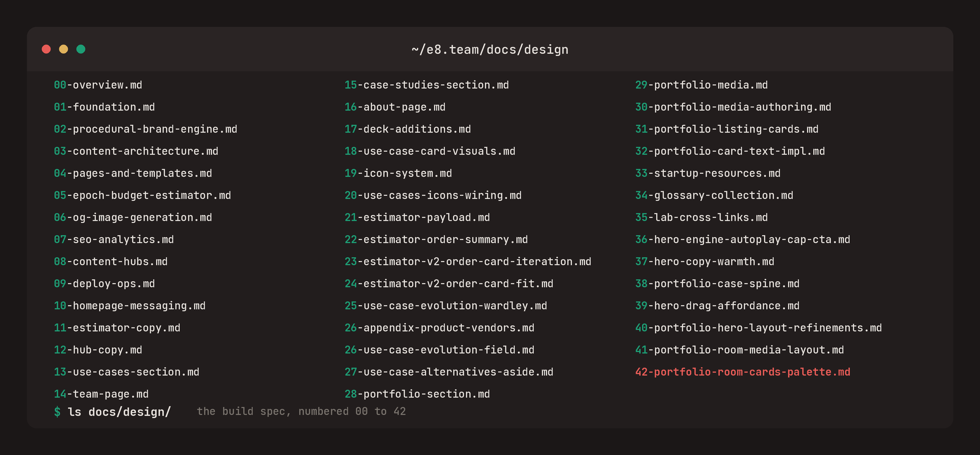Click on 37-hero-copy-warmth.md
The image size is (980, 455).
(705, 262)
